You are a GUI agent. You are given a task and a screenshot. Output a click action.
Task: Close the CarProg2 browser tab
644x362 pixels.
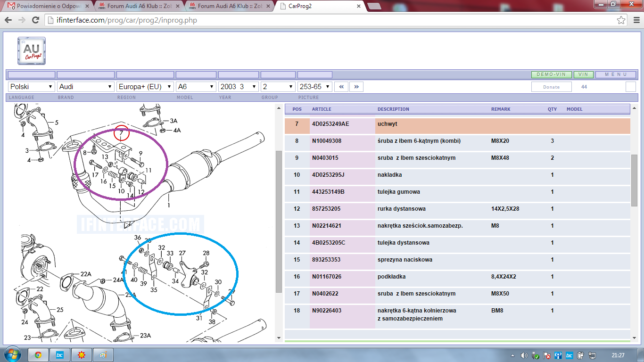click(359, 7)
